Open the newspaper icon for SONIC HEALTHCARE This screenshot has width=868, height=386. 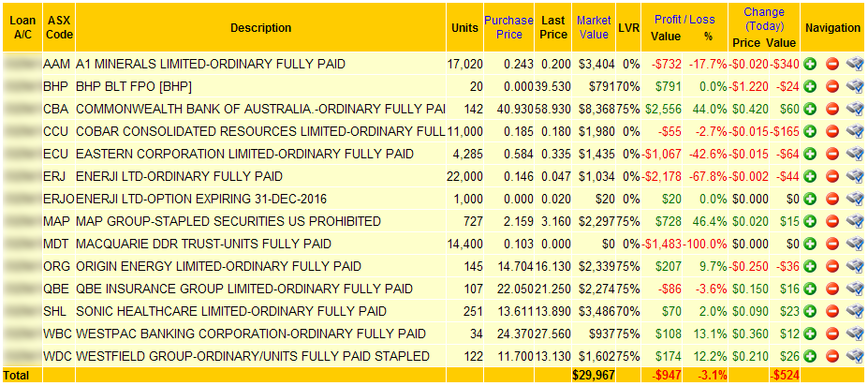(x=855, y=311)
